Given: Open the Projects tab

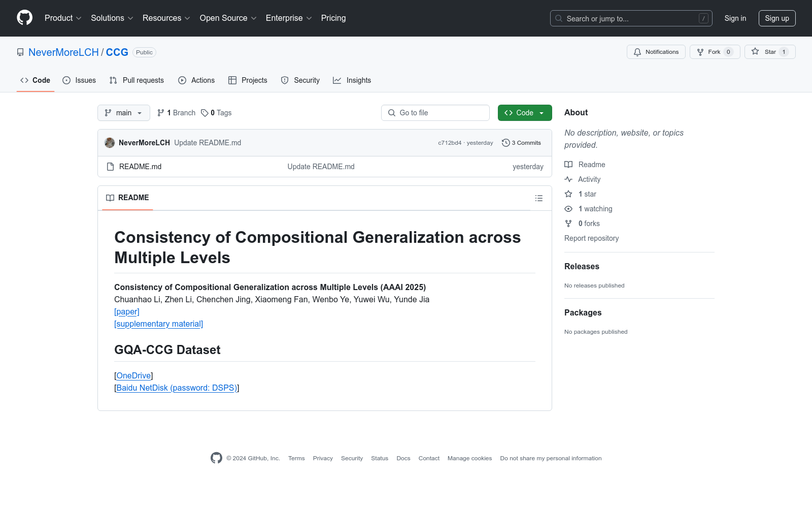Looking at the screenshot, I should (x=248, y=80).
